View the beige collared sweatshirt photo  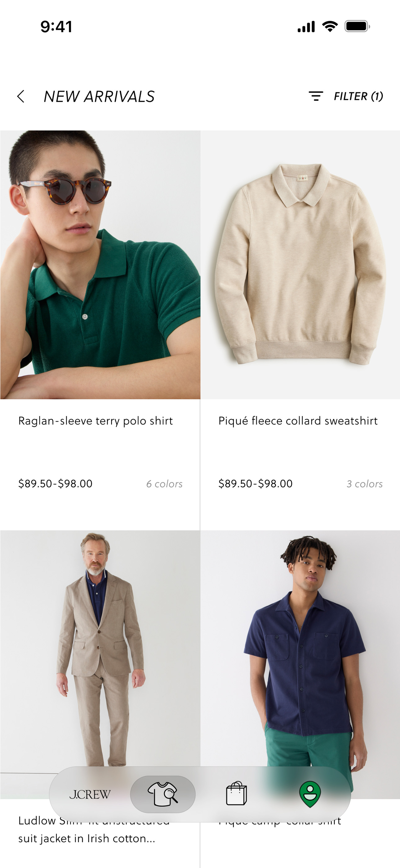pos(300,265)
